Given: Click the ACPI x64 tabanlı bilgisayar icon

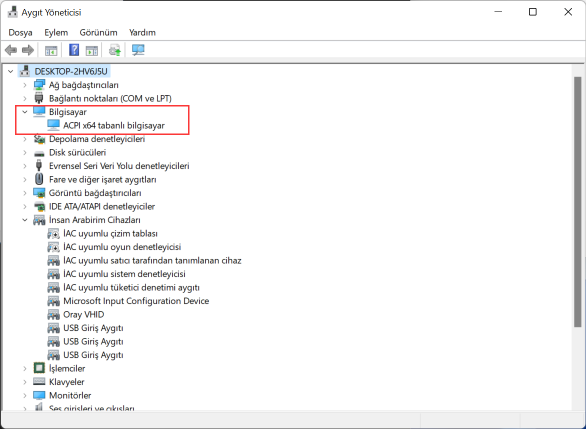Looking at the screenshot, I should point(53,125).
